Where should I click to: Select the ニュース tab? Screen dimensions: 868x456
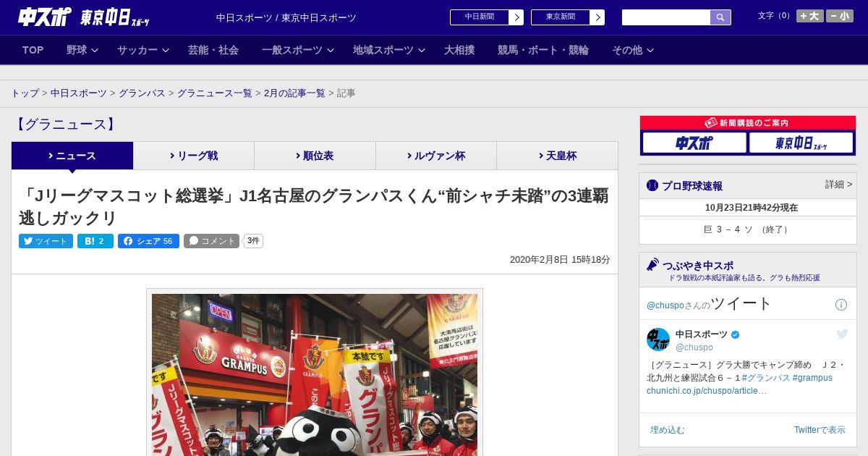pyautogui.click(x=72, y=156)
